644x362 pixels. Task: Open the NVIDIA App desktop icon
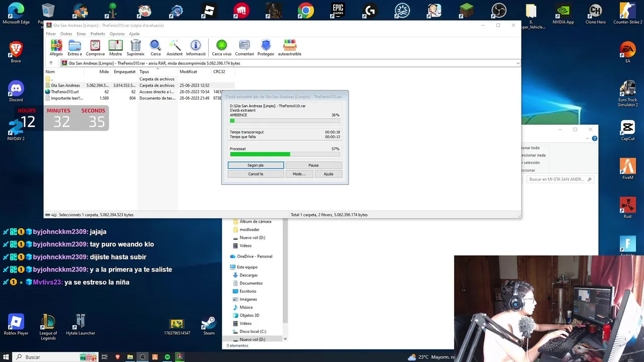[x=563, y=14]
